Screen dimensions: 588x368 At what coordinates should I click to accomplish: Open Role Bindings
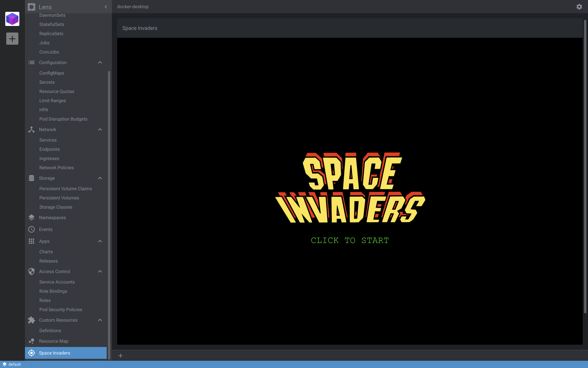[x=53, y=291]
